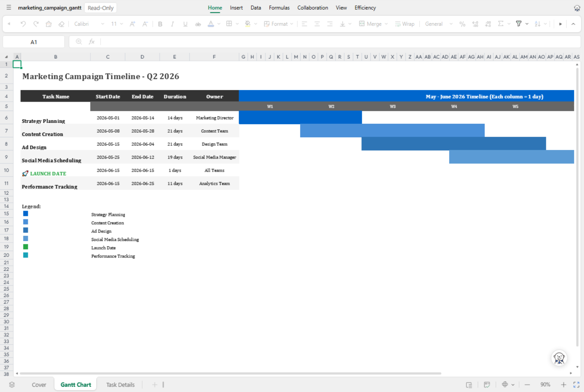Click the redo arrow icon
The height and width of the screenshot is (392, 584).
click(36, 24)
